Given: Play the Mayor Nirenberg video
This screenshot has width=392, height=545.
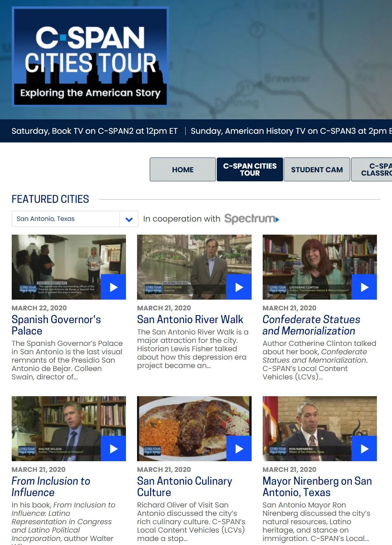Looking at the screenshot, I should click(x=364, y=448).
